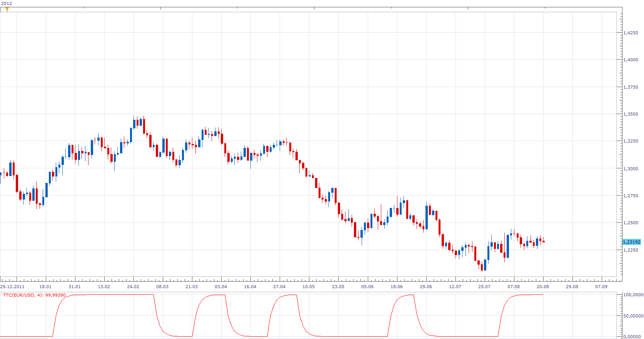Click the 1,3000 price axis label

[x=631, y=169]
